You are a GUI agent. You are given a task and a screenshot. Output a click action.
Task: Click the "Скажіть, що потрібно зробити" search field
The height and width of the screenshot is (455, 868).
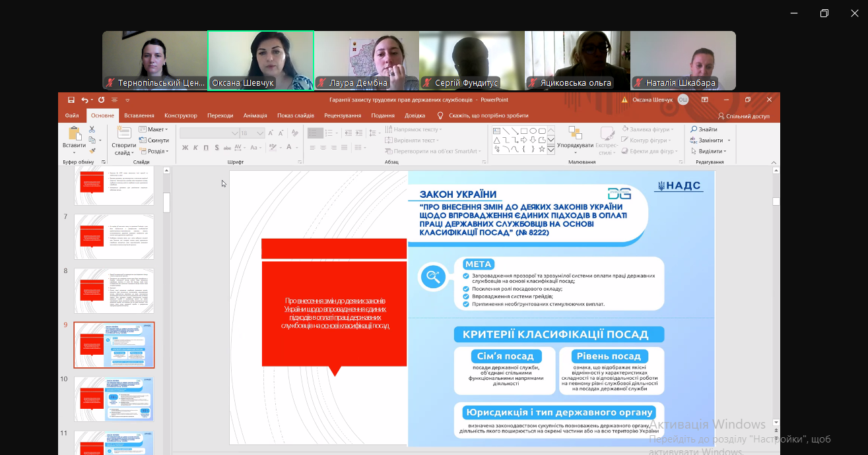point(488,115)
